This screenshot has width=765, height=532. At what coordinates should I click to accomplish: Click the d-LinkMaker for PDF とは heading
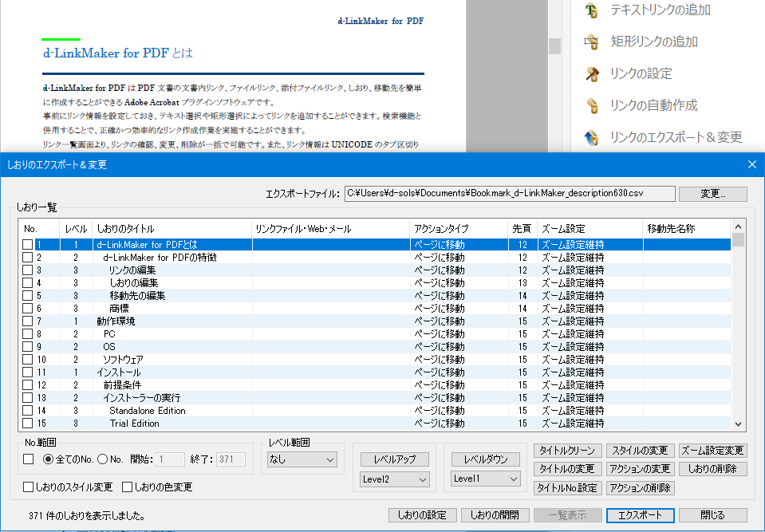pos(118,53)
